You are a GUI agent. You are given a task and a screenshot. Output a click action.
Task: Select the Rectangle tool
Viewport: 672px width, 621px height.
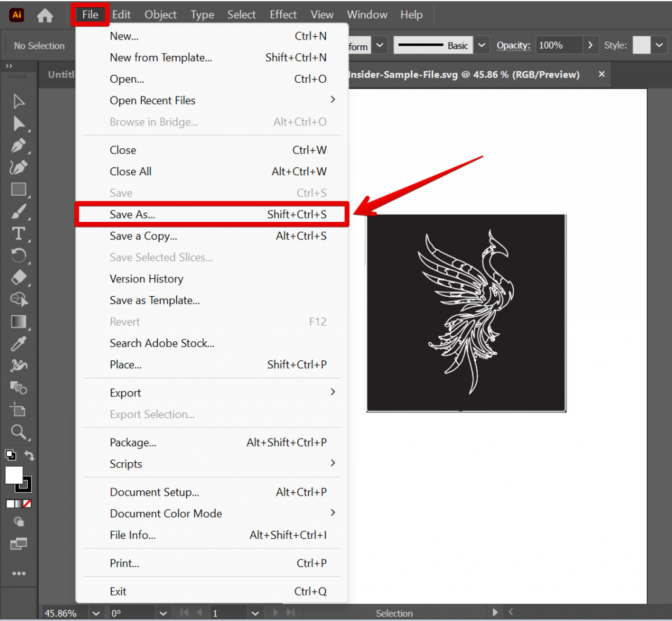(x=18, y=190)
